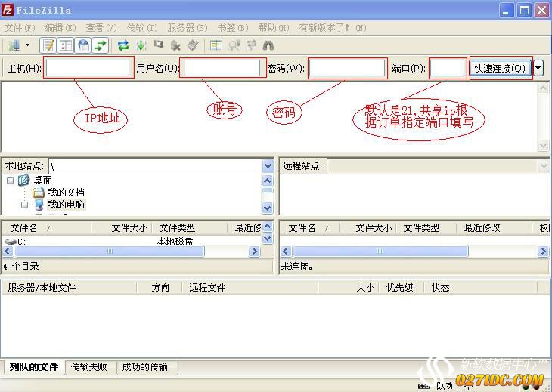552x392 pixels.
Task: Toggle transfer queue display icon
Action: point(100,45)
